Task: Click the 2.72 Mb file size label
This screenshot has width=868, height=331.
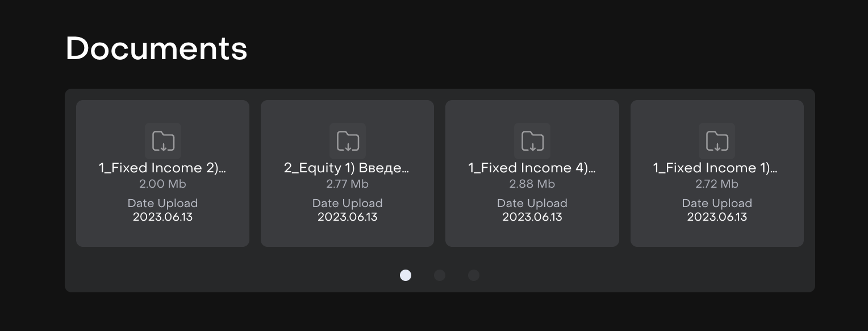Action: (x=717, y=184)
